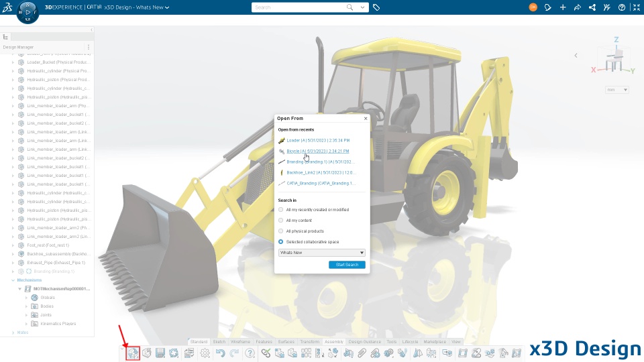The height and width of the screenshot is (362, 644).
Task: Click the magnifier search icon
Action: (x=350, y=7)
